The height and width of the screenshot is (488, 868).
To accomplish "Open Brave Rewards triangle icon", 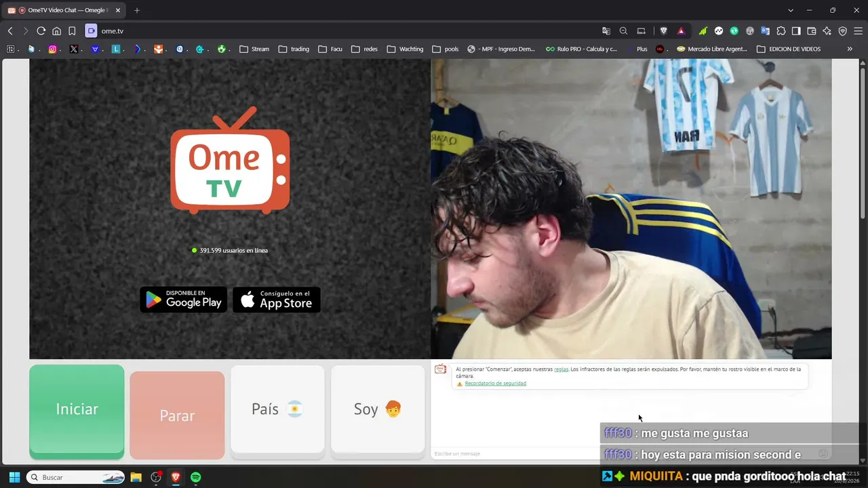I will tap(681, 31).
